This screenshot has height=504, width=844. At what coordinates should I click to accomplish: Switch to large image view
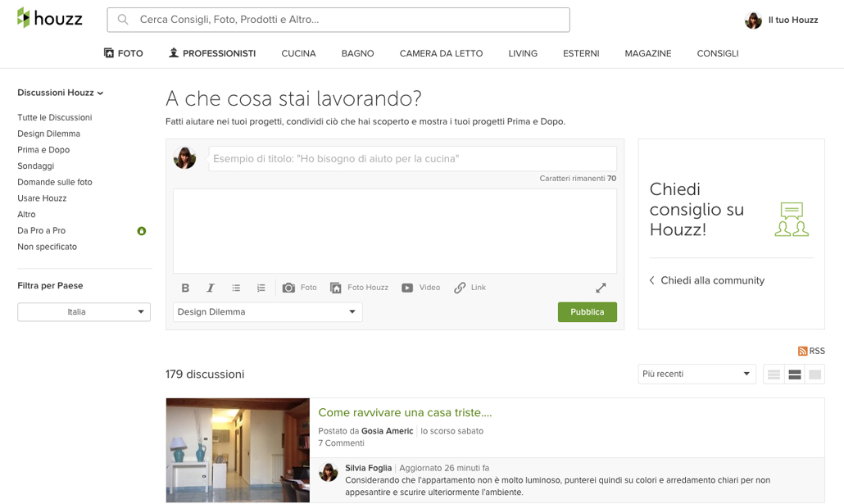pyautogui.click(x=815, y=375)
